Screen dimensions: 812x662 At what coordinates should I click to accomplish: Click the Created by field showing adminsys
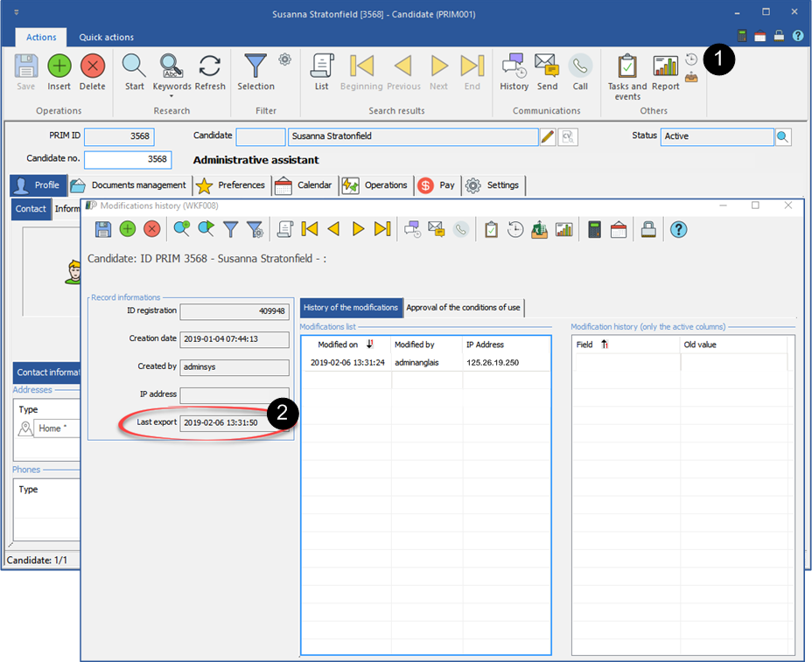point(234,367)
